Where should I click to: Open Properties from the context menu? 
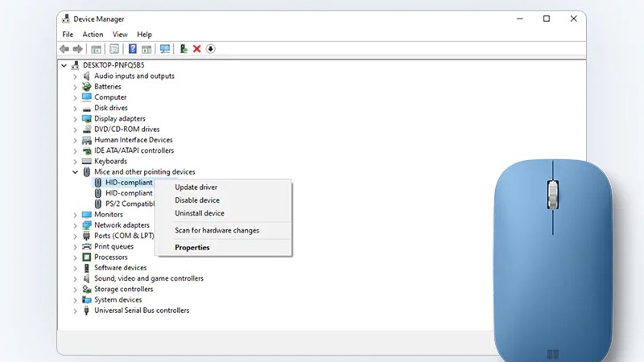tap(192, 248)
